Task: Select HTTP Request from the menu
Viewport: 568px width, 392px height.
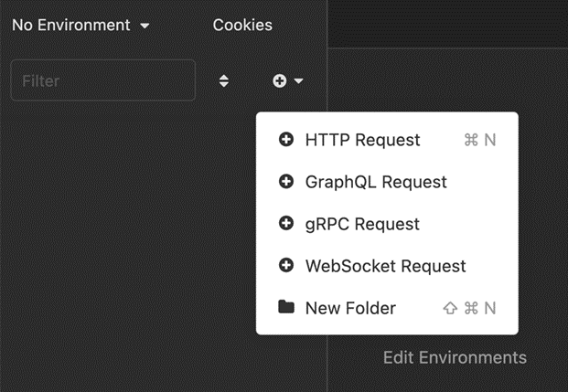Action: click(362, 140)
